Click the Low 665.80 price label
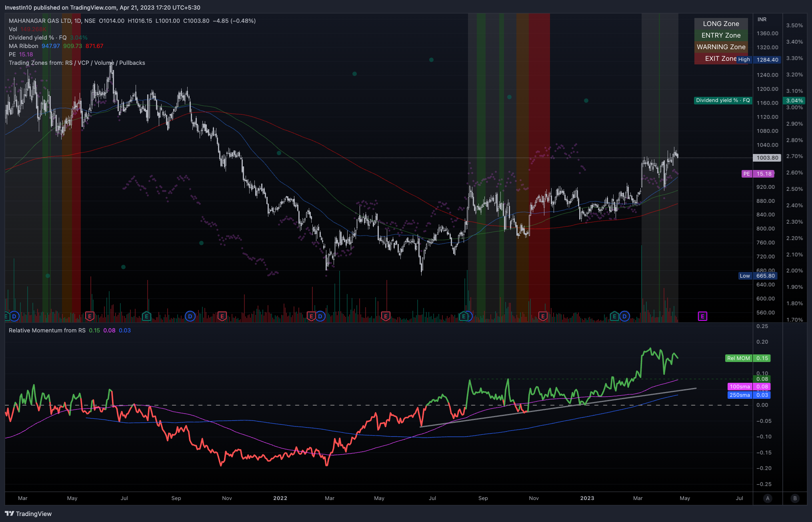The width and height of the screenshot is (812, 522). tap(758, 276)
